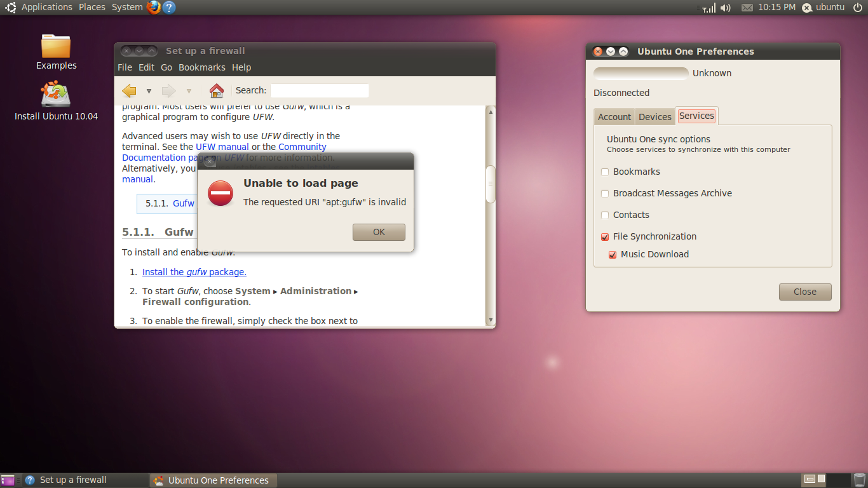Click the Ubuntu One storage usage bar
This screenshot has height=488, width=868.
(x=641, y=73)
